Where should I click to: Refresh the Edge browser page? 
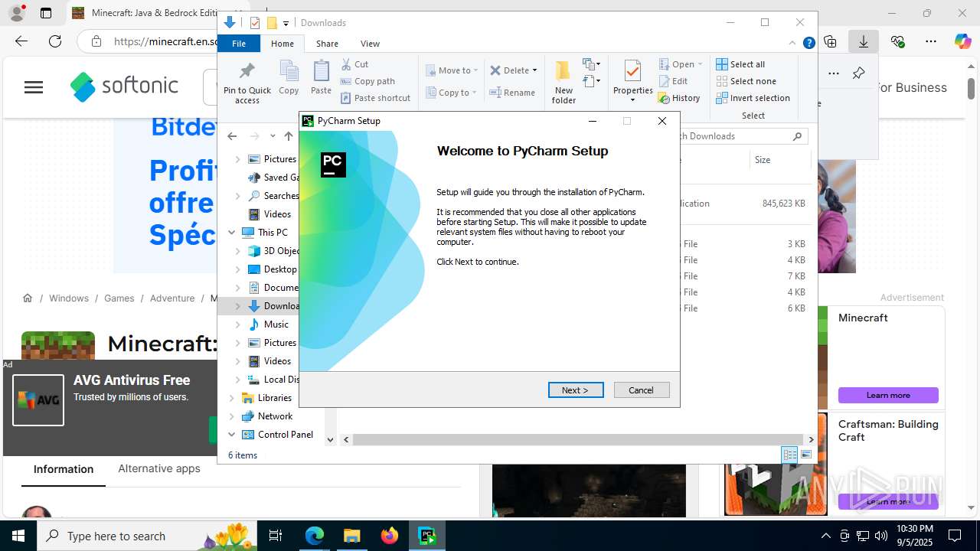[55, 41]
